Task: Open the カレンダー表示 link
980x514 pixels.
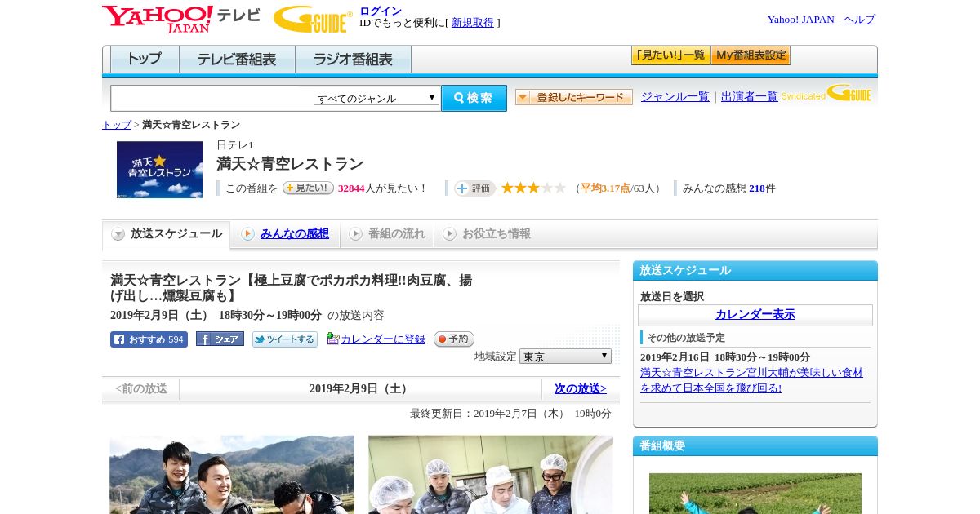Action: pos(755,315)
